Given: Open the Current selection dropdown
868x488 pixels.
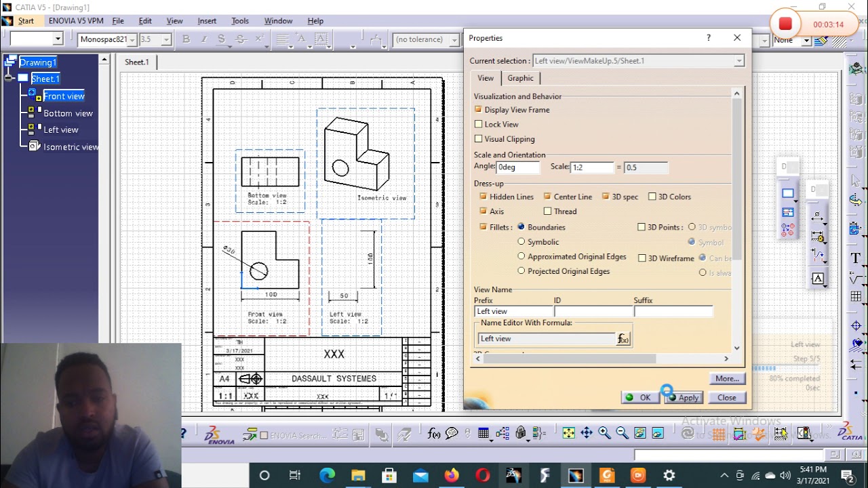Looking at the screenshot, I should (x=739, y=61).
